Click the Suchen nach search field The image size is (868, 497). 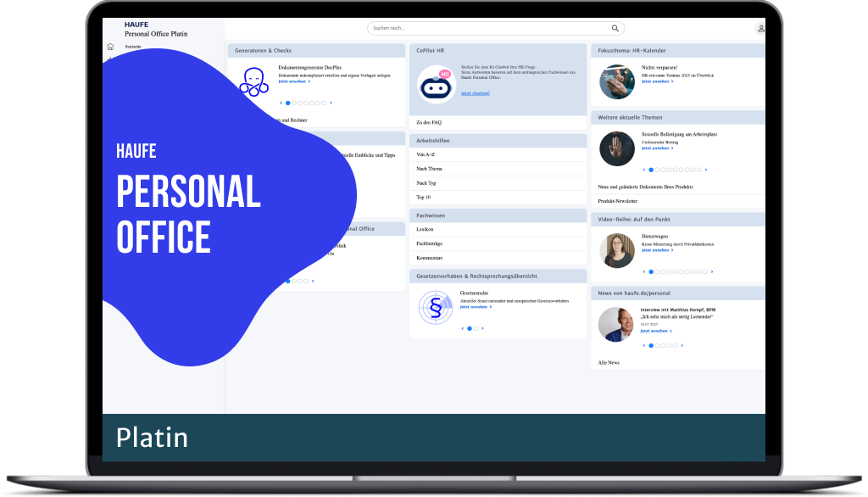point(495,28)
